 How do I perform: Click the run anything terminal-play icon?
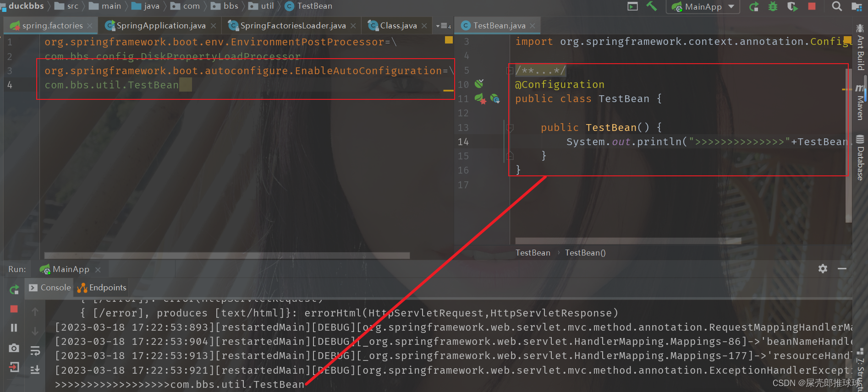632,6
